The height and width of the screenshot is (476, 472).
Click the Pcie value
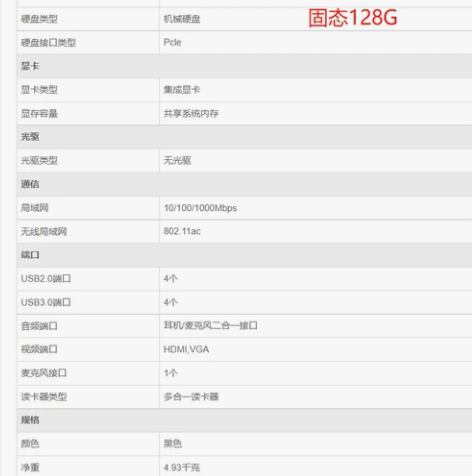172,42
